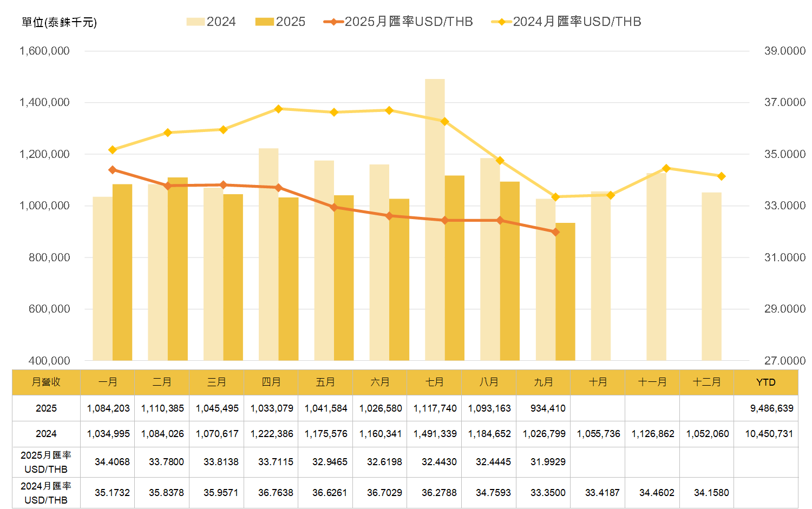Viewport: 812px width, 509px height.
Task: Click the 2025 legend color swatch
Action: point(265,22)
